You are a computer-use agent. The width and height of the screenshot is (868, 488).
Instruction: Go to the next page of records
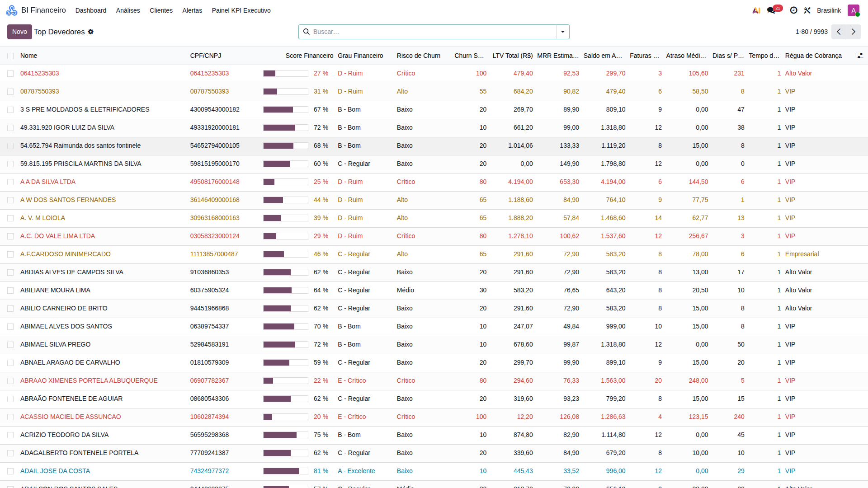pos(854,32)
